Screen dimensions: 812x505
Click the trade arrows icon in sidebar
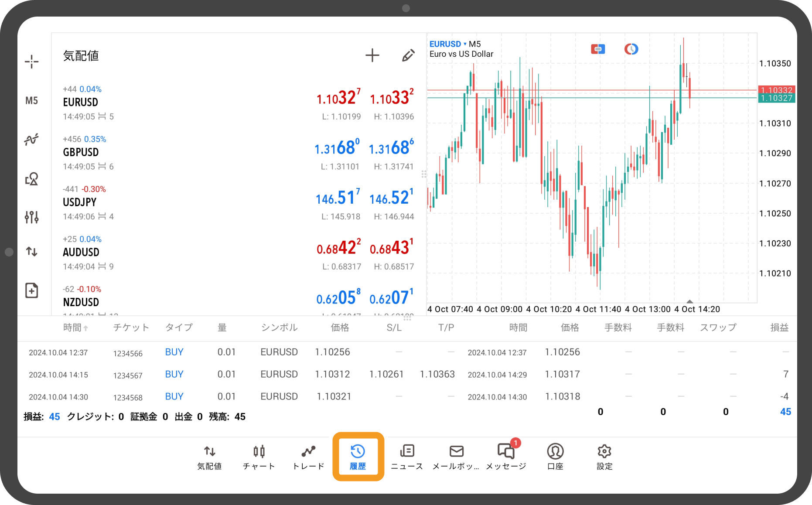31,252
